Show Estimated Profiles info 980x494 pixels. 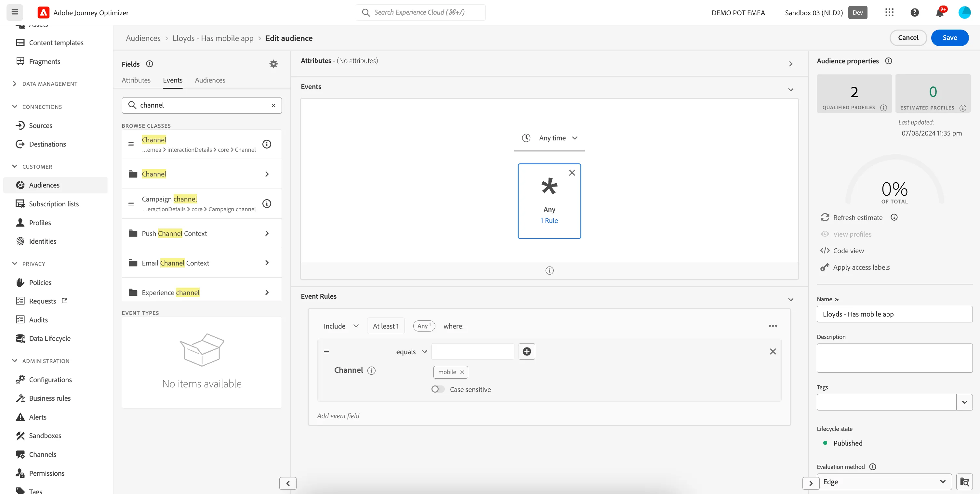[x=962, y=108]
